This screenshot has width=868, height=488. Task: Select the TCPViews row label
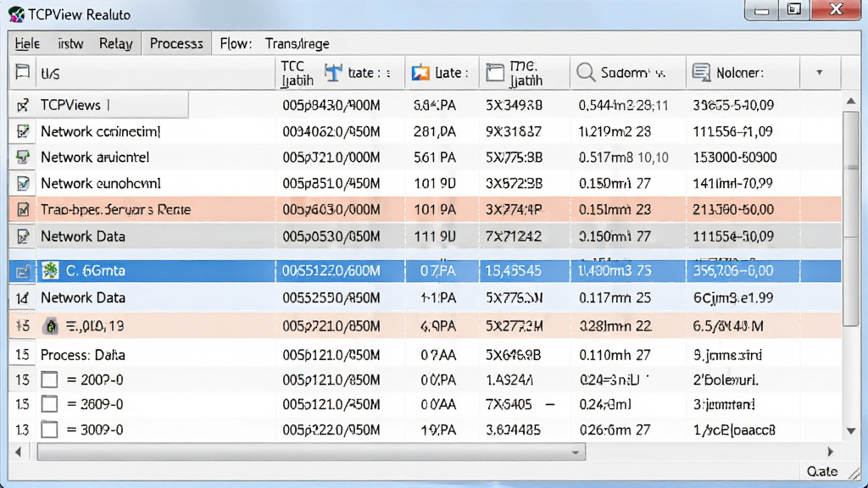pyautogui.click(x=70, y=105)
